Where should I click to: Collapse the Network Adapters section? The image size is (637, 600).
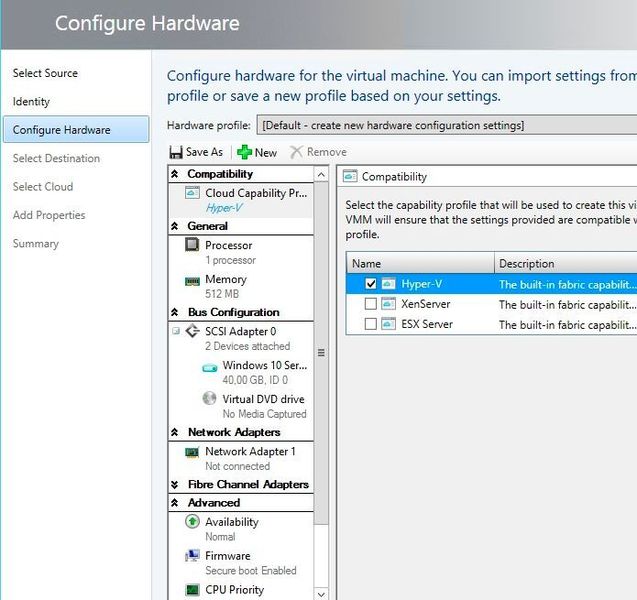click(175, 432)
